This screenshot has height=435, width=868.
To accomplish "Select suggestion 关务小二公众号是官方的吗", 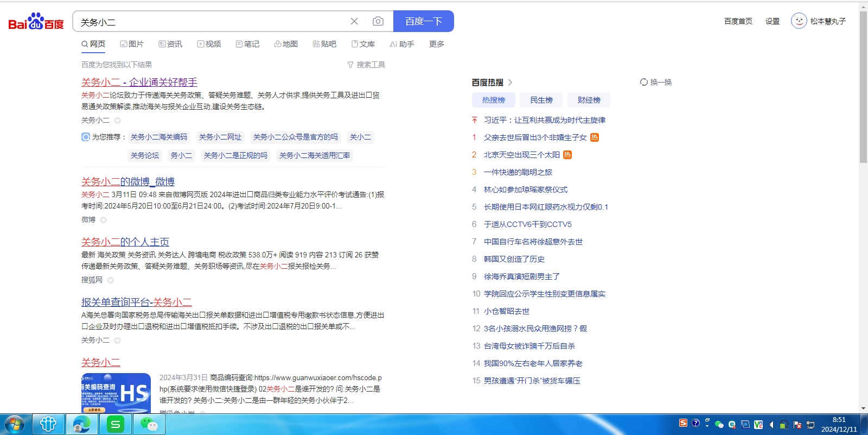I will click(x=296, y=137).
